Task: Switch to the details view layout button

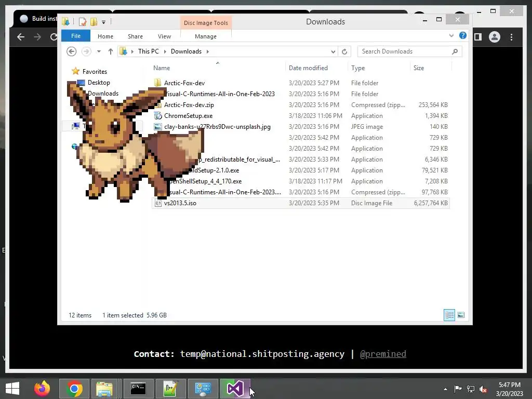Action: (x=449, y=315)
